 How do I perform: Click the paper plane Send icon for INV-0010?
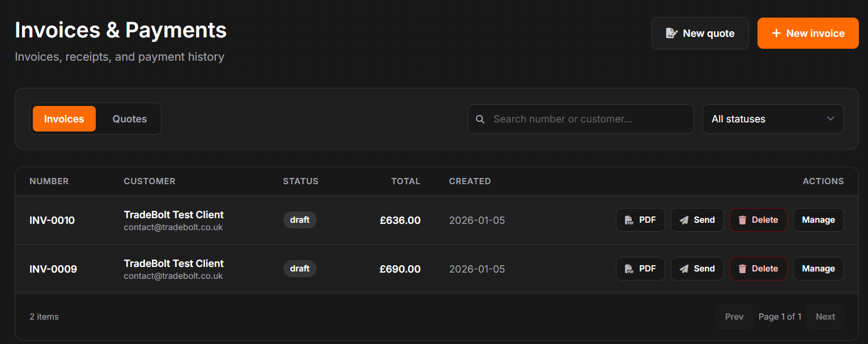(x=684, y=220)
